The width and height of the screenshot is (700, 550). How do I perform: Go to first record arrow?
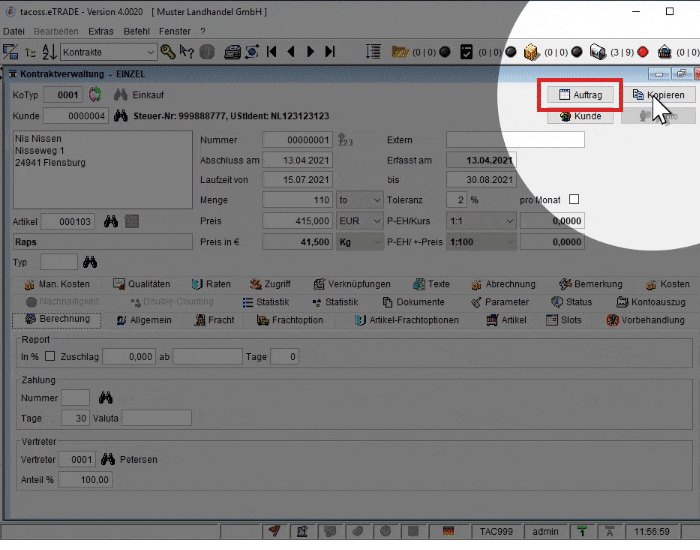point(271,52)
